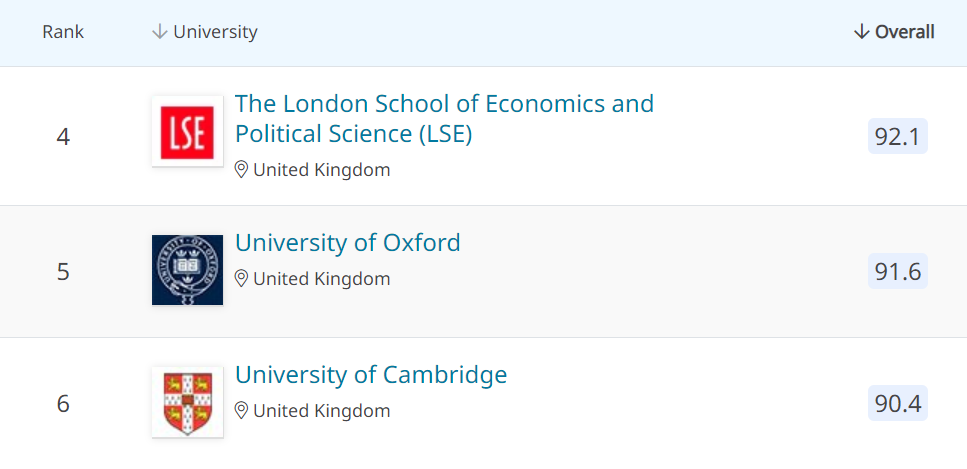Click United Kingdom text under Cambridge

[322, 410]
